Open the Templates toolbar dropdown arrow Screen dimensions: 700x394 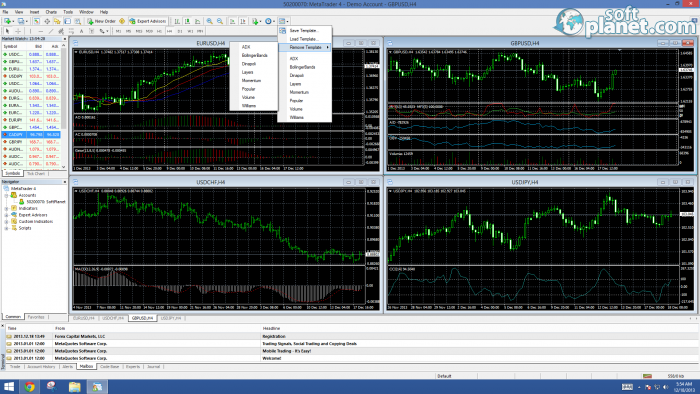pyautogui.click(x=288, y=21)
